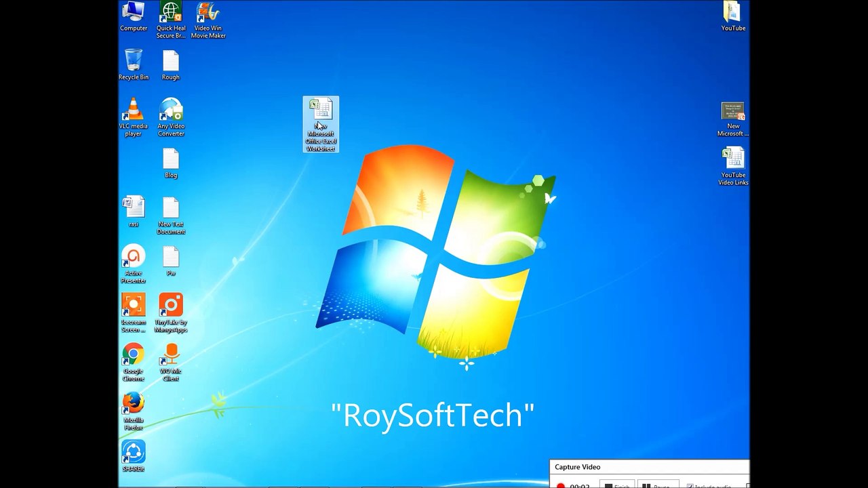Image resolution: width=868 pixels, height=488 pixels.
Task: Click the Finish button in Capture Video
Action: tap(617, 485)
